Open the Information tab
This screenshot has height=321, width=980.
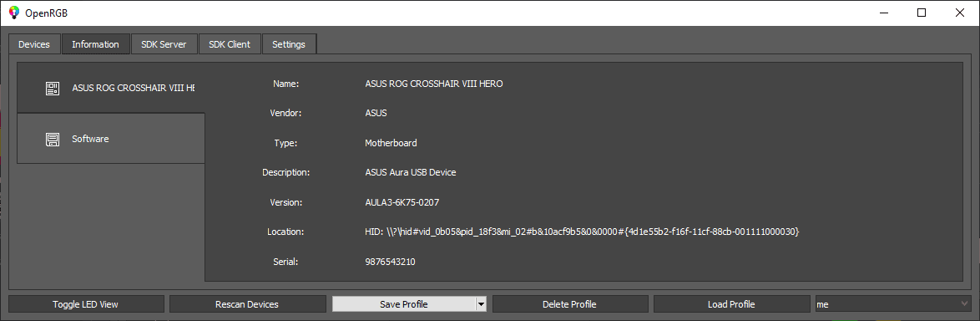point(96,44)
